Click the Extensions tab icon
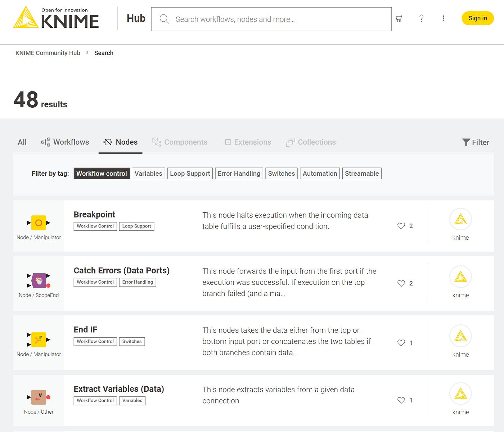This screenshot has width=504, height=432. pos(226,142)
